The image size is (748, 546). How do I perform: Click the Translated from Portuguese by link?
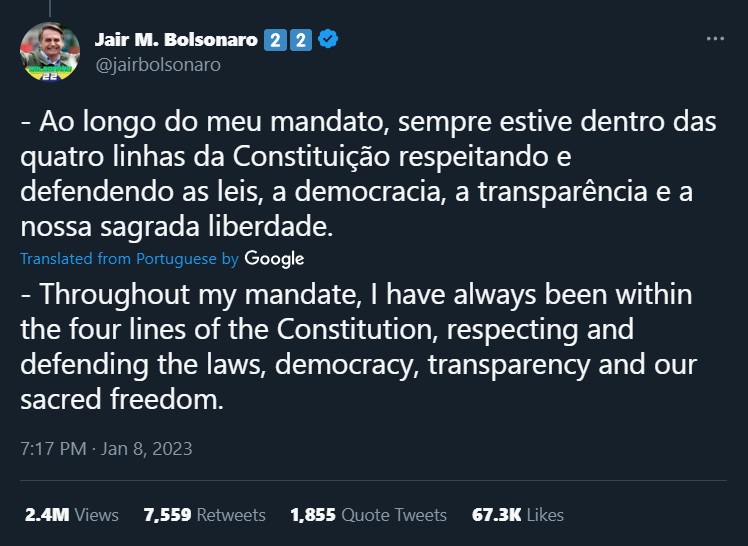(129, 258)
